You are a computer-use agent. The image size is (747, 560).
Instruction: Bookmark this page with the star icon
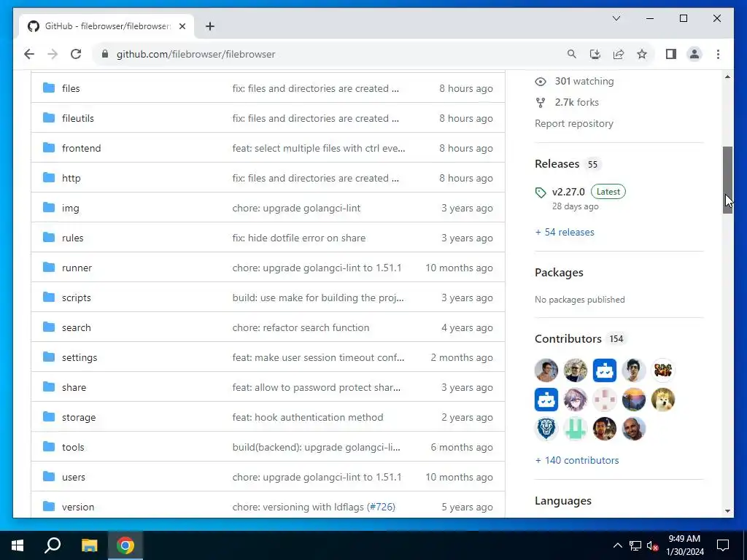tap(642, 54)
